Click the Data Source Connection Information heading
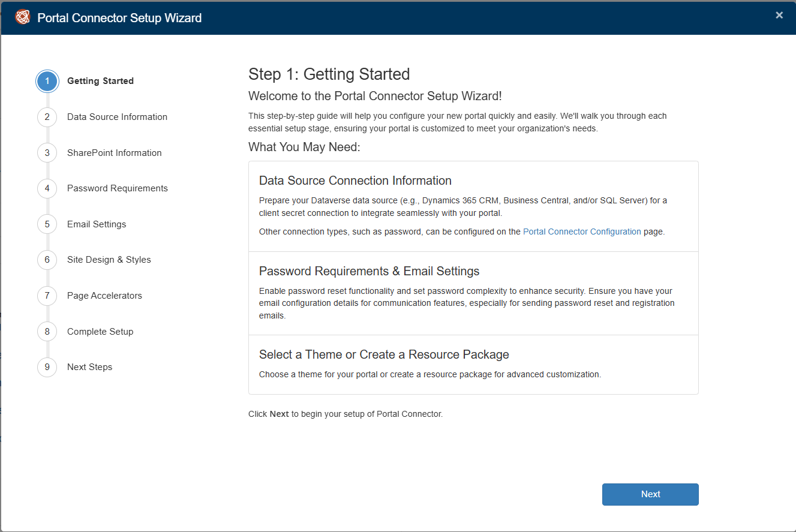The image size is (796, 532). tap(355, 181)
